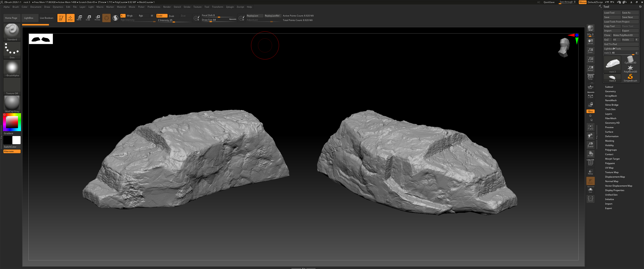Click the AAHalf zoom icon
Viewport: 644px width, 269px height.
click(x=590, y=68)
